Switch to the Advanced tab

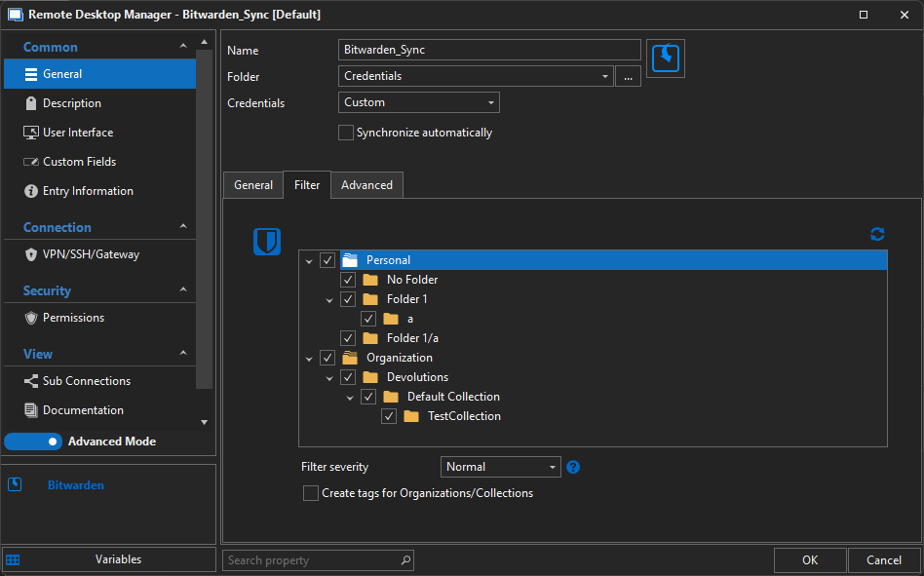(x=366, y=185)
